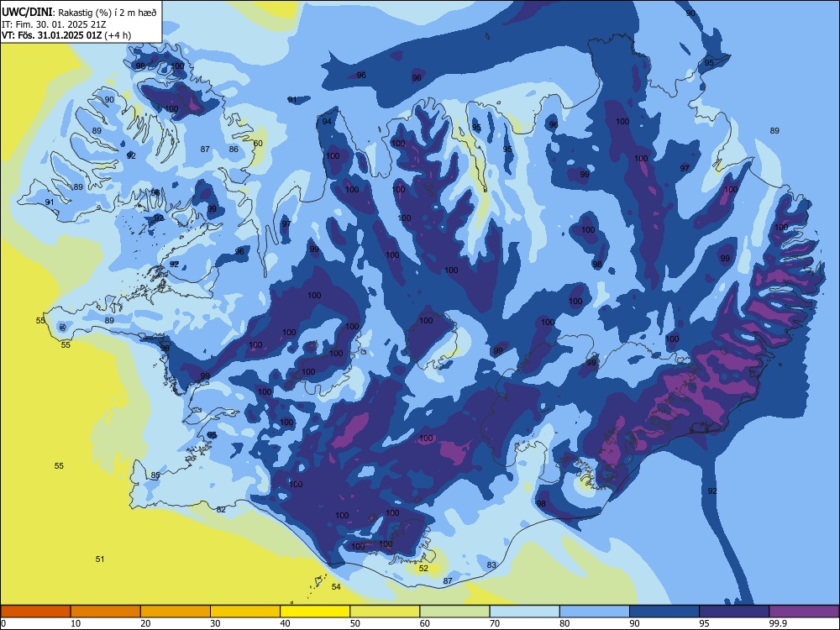Click the "60" humidity value on the map
This screenshot has width=840, height=630.
click(258, 143)
